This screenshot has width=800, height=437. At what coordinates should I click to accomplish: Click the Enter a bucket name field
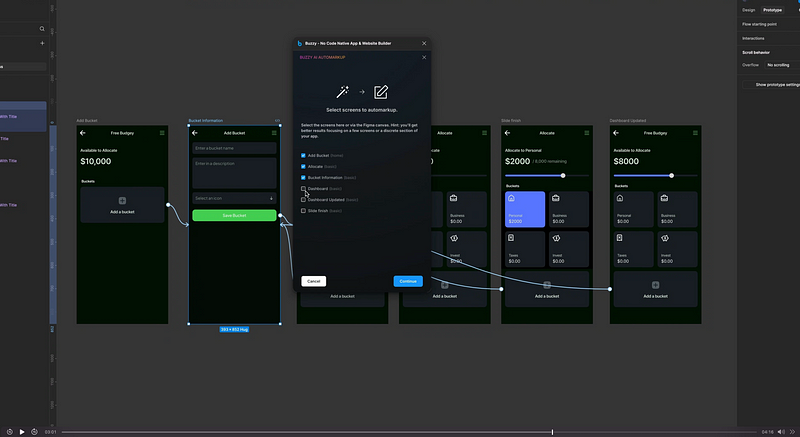click(x=234, y=148)
